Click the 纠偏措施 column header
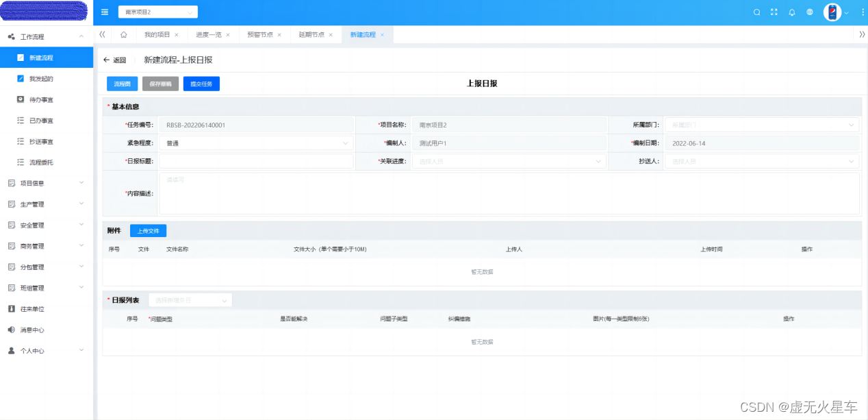 [459, 319]
